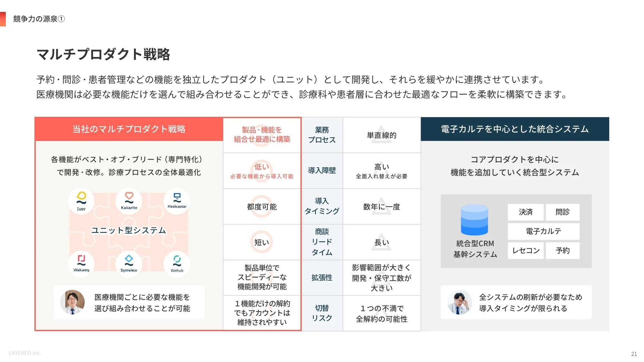Click the Medicastar product logo
The height and width of the screenshot is (362, 644).
click(x=177, y=201)
